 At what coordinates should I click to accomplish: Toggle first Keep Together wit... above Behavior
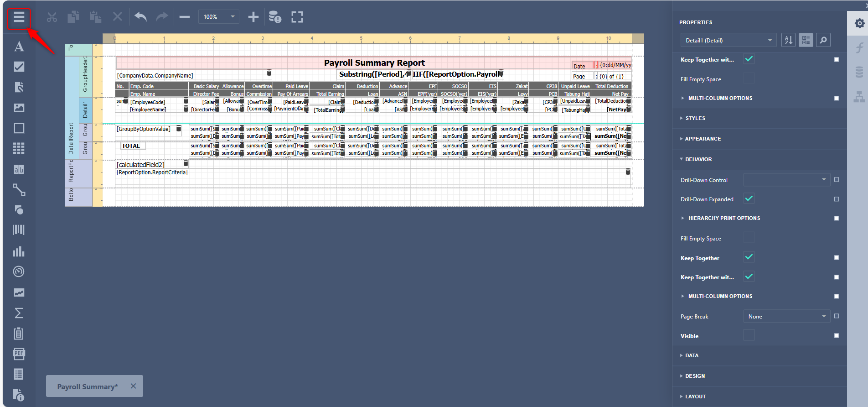(749, 59)
